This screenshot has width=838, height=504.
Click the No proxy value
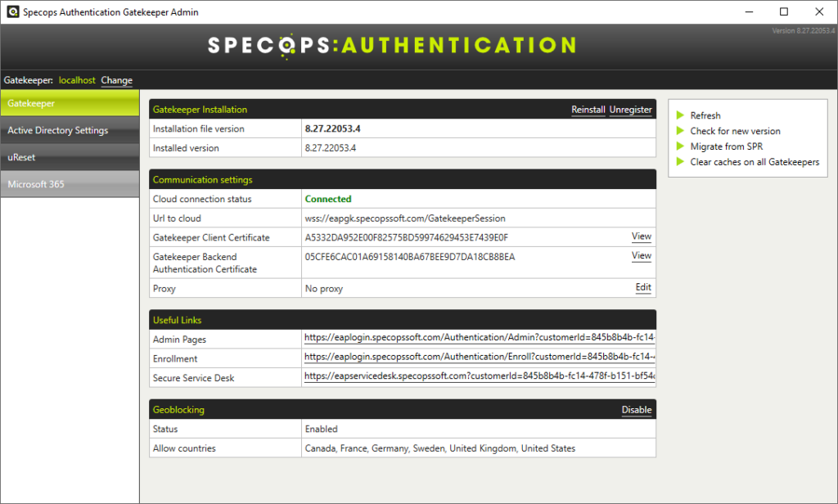pos(324,289)
